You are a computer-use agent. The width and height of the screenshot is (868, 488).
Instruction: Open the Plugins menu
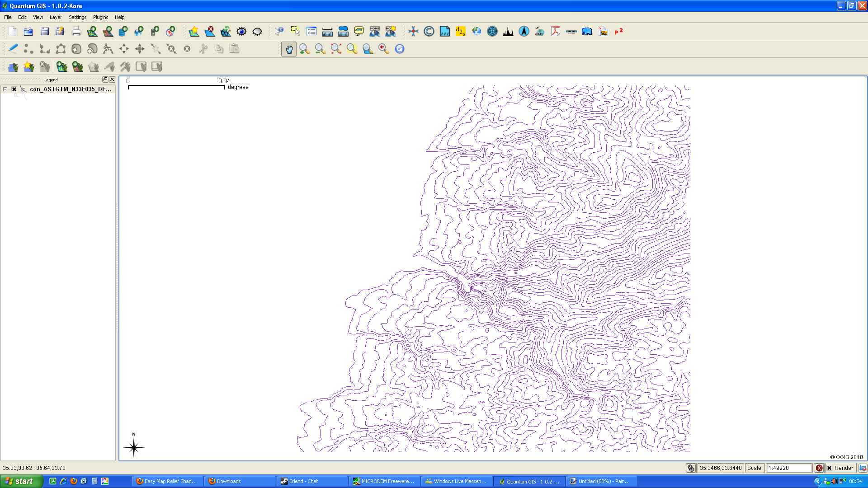click(100, 17)
